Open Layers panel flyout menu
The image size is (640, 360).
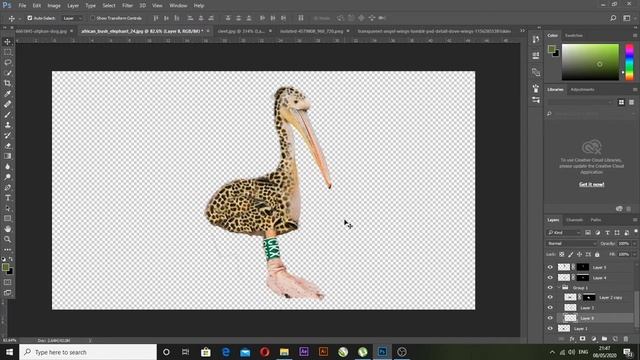point(635,220)
